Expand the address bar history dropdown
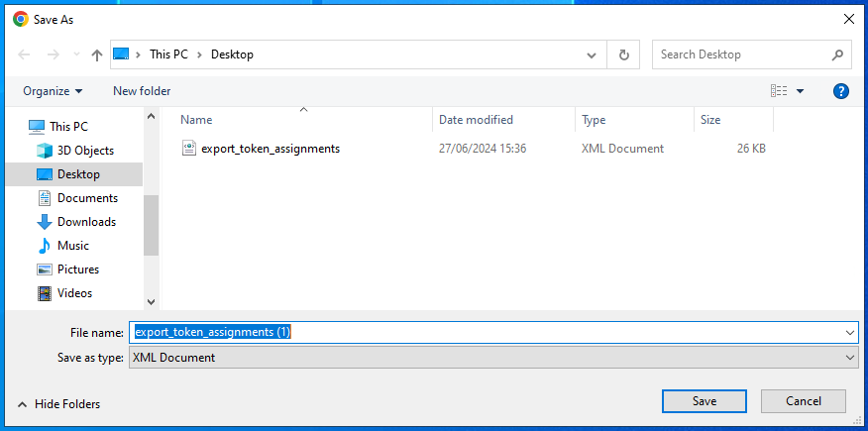 coord(592,54)
